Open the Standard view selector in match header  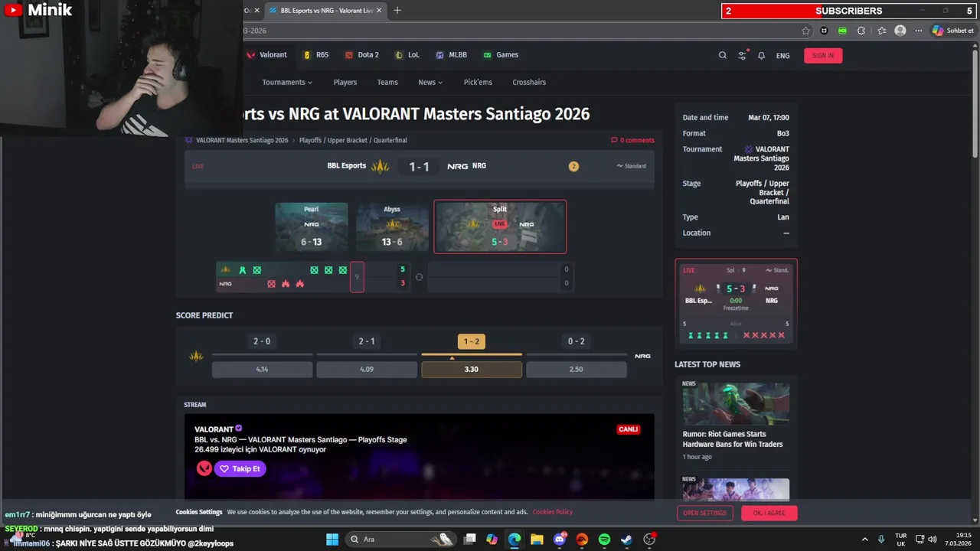(632, 166)
